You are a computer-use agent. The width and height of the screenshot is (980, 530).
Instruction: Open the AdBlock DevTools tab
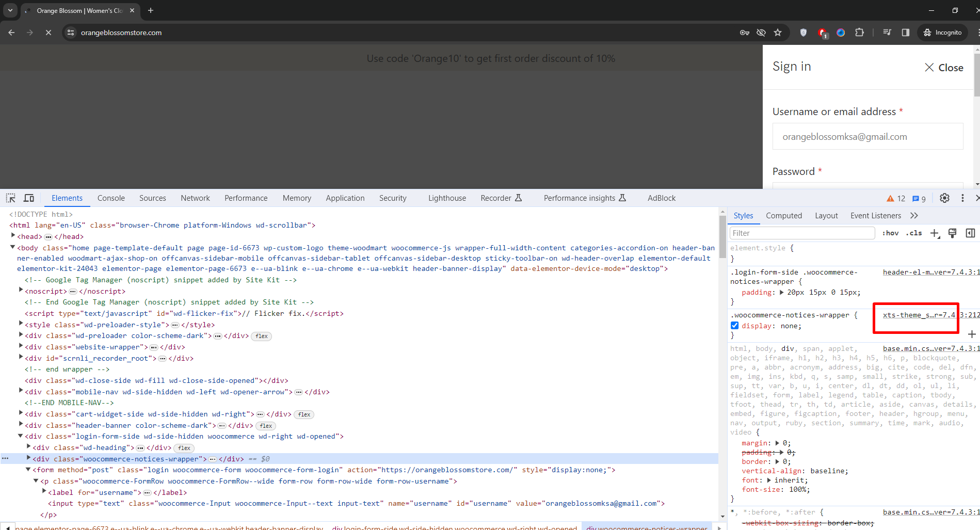coord(662,198)
